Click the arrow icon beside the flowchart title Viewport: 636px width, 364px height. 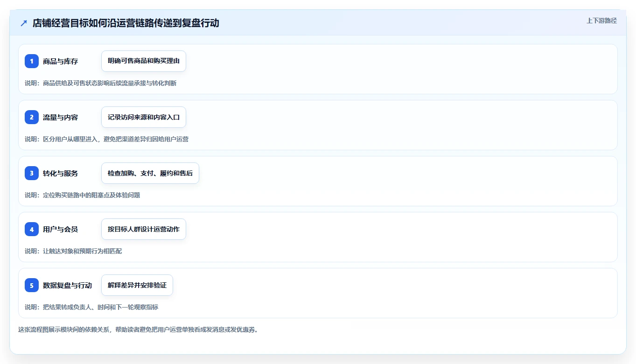click(24, 23)
